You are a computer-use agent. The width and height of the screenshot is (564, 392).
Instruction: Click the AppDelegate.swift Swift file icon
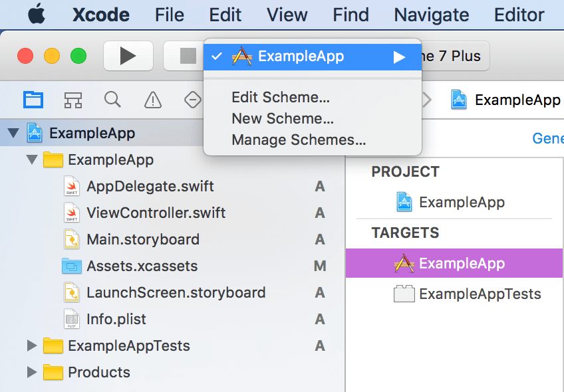click(72, 186)
